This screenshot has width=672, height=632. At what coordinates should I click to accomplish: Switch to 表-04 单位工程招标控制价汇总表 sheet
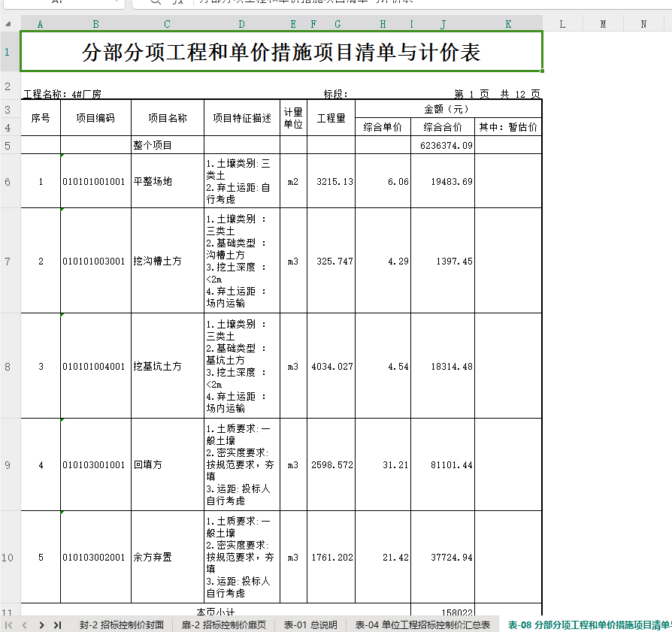point(422,625)
